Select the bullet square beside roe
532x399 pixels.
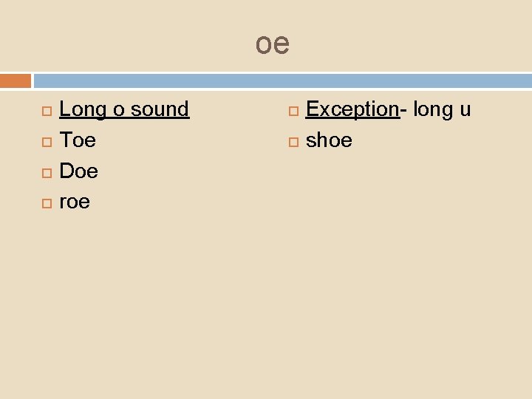46,202
